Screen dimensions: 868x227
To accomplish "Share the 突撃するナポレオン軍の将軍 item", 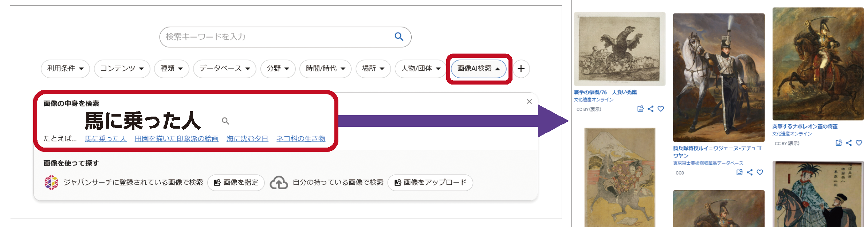I will 849,143.
